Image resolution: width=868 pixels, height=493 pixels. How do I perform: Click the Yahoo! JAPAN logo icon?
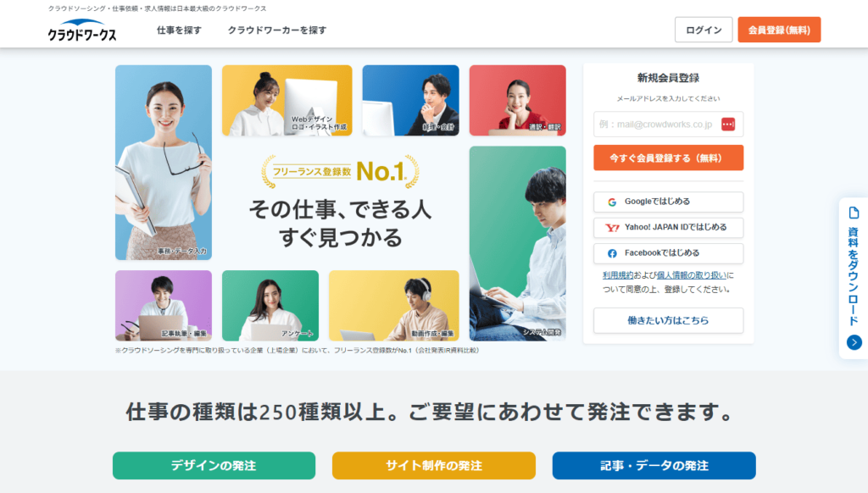click(x=612, y=227)
